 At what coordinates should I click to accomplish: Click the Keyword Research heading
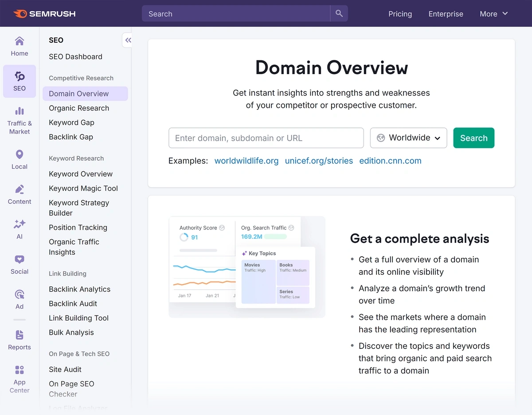tap(76, 158)
